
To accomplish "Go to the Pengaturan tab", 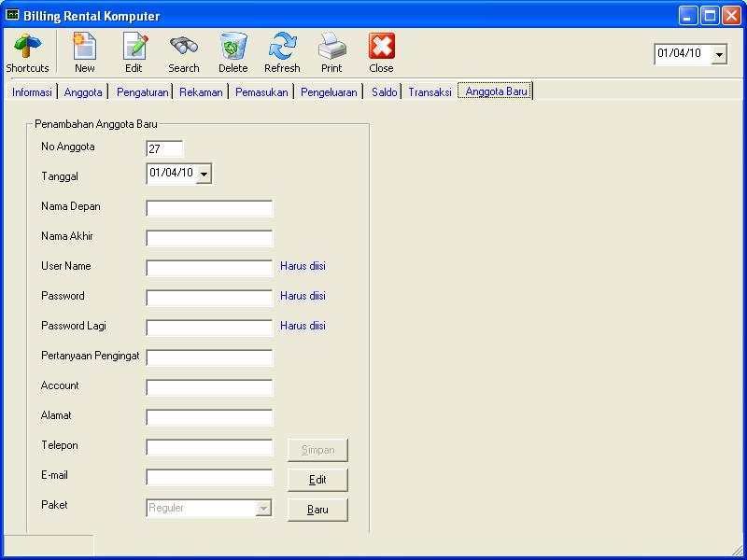I will click(143, 92).
